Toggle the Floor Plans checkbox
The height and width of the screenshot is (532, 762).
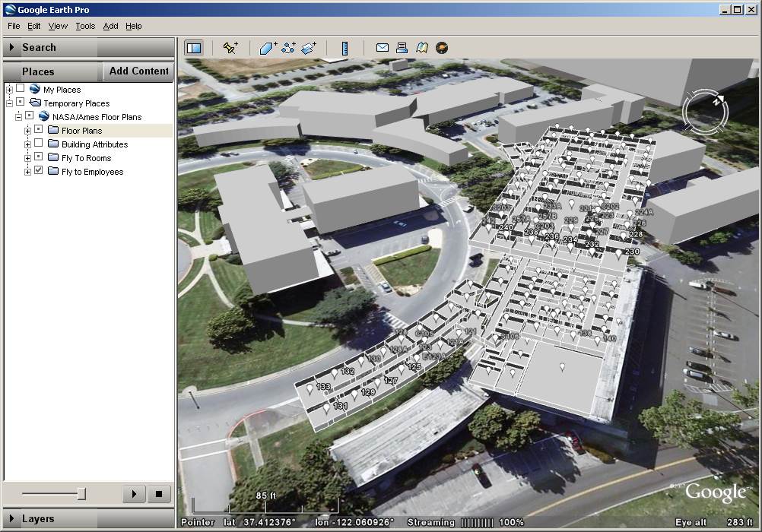38,128
